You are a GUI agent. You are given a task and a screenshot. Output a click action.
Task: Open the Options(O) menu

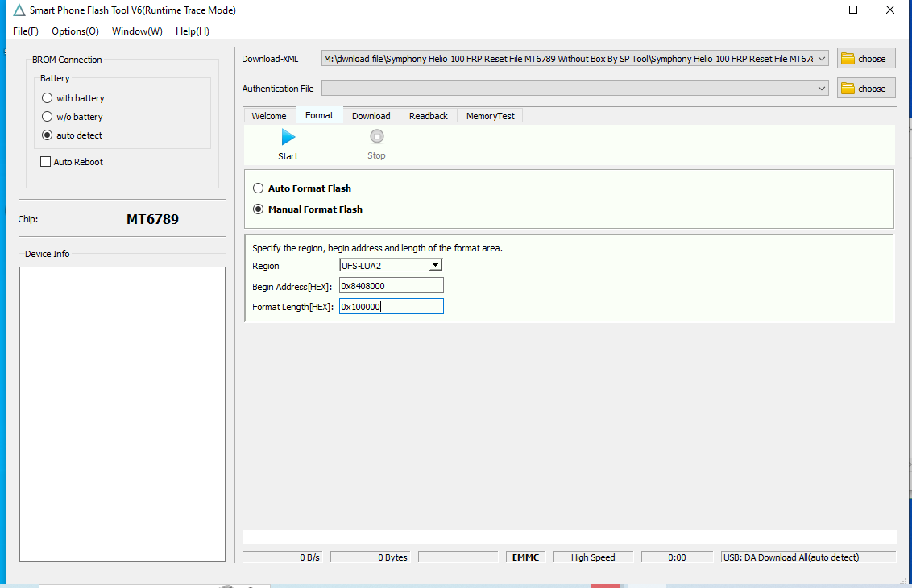pyautogui.click(x=75, y=31)
